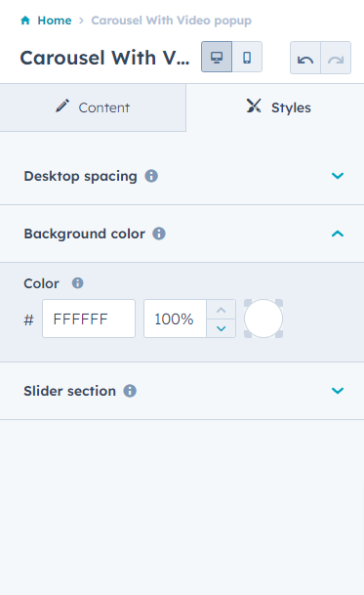Click the hex color input field FFFFFF
This screenshot has width=364, height=595.
tap(89, 319)
